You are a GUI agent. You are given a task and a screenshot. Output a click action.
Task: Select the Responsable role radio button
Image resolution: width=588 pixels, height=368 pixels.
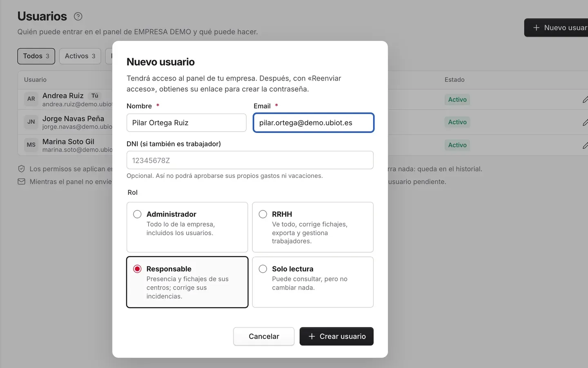(x=137, y=269)
